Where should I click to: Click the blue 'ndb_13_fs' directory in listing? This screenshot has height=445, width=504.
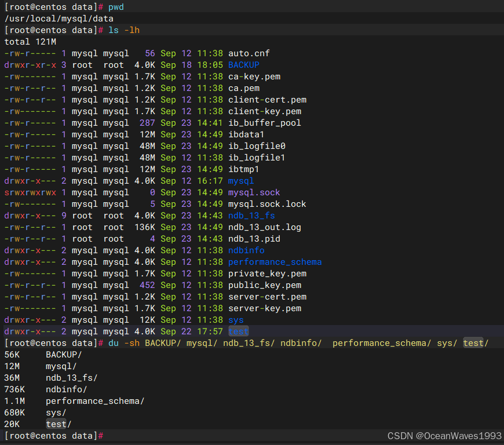(x=251, y=216)
